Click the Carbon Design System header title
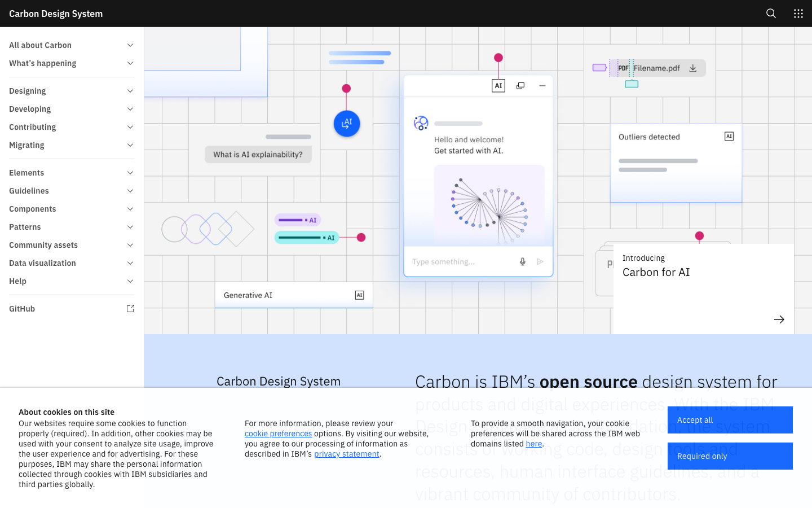The width and height of the screenshot is (812, 508). pos(56,14)
